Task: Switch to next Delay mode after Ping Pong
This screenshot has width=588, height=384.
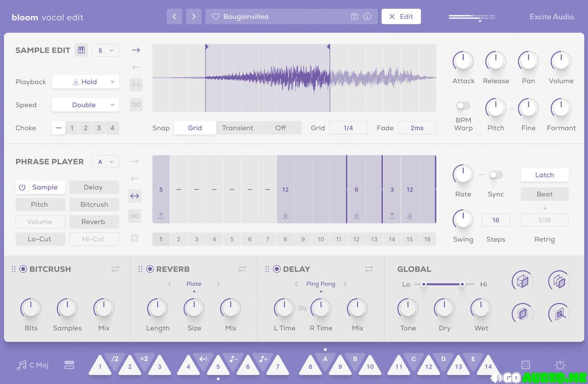Action: coord(345,284)
